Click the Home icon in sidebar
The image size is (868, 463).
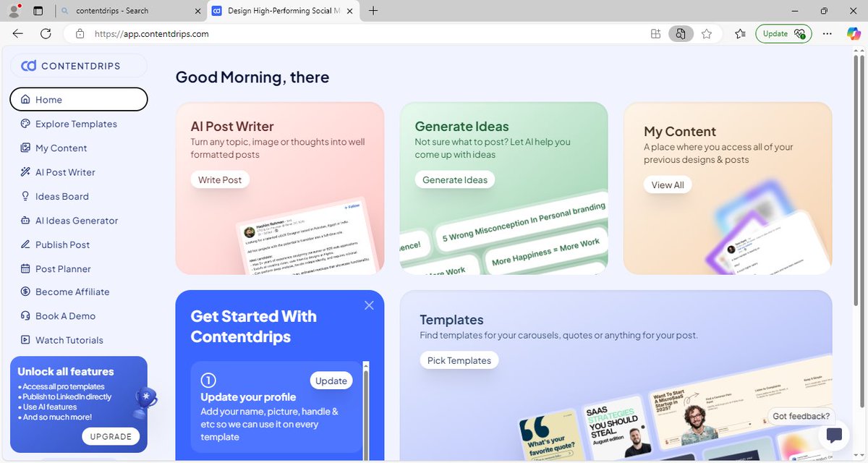point(25,100)
